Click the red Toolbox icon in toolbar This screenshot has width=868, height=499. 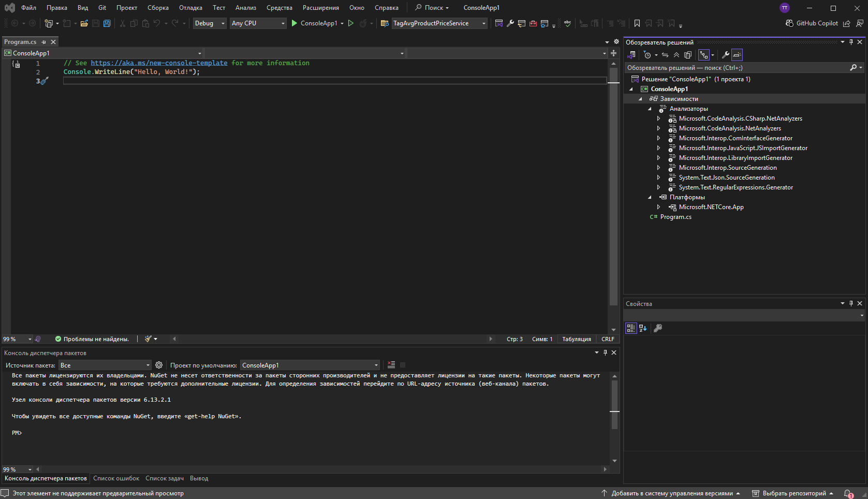click(533, 23)
